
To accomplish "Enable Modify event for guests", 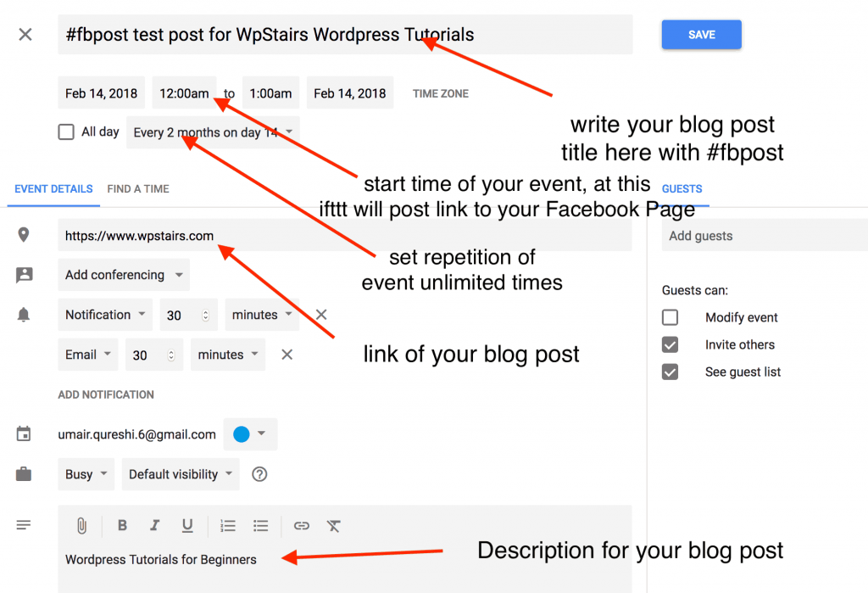I will 670,317.
